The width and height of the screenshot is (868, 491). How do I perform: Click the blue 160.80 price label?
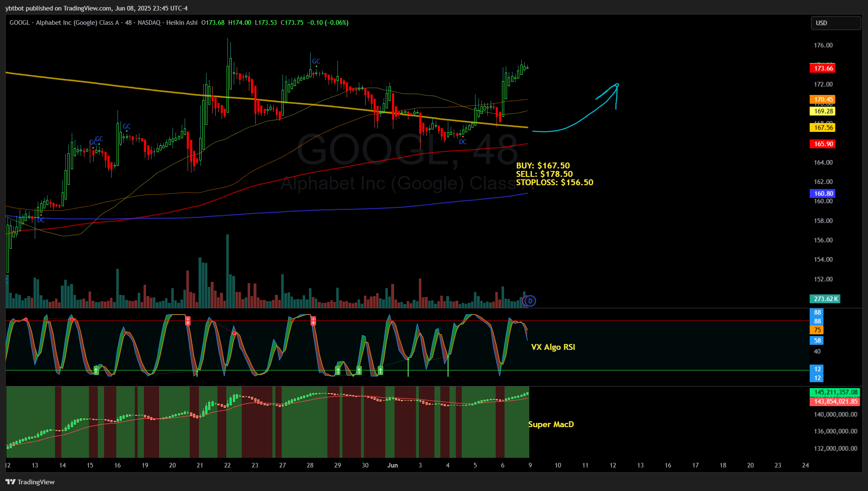tap(823, 194)
